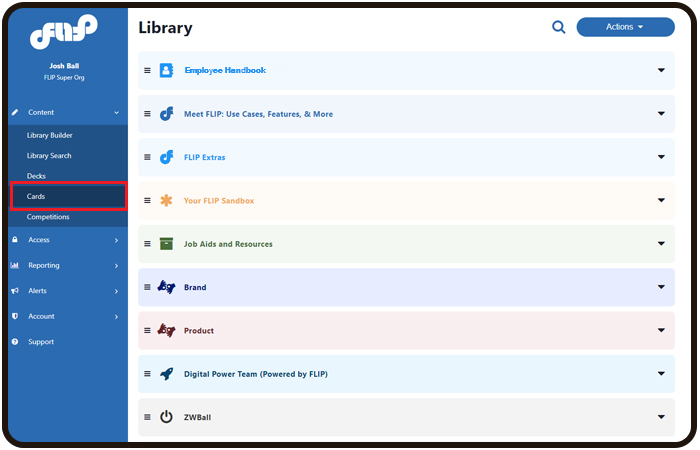This screenshot has height=450, width=700.
Task: Click the FLIP Extras row's FLIP icon
Action: coord(166,157)
